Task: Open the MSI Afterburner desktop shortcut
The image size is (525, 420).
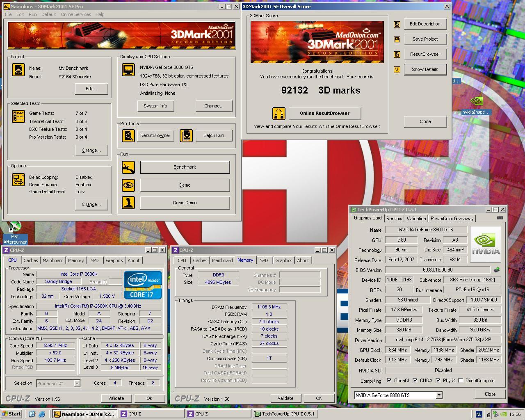Action: tap(15, 233)
